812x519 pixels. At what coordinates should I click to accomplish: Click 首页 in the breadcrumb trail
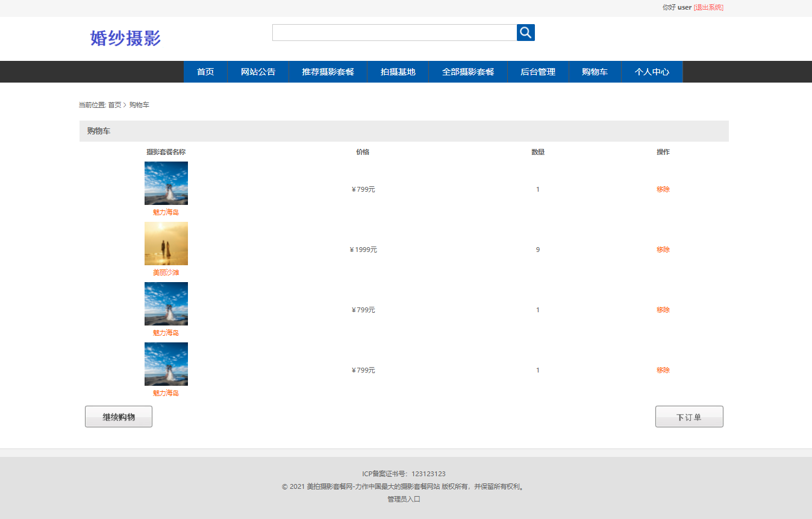click(x=113, y=104)
